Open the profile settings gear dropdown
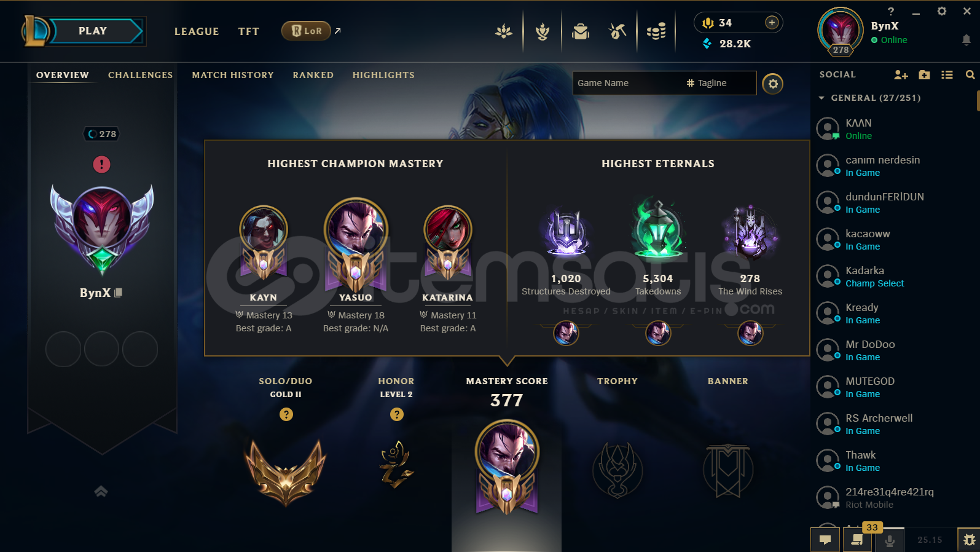980x552 pixels. coord(773,84)
